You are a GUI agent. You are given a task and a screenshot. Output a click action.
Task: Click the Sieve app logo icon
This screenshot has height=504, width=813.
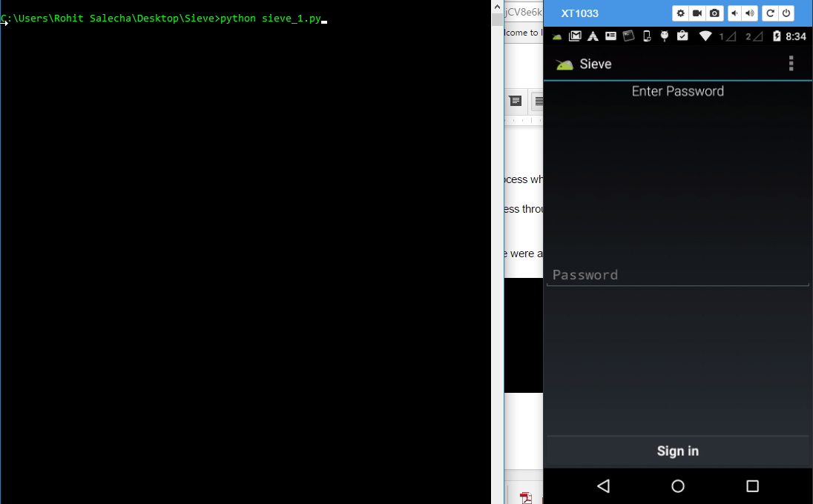pyautogui.click(x=565, y=64)
